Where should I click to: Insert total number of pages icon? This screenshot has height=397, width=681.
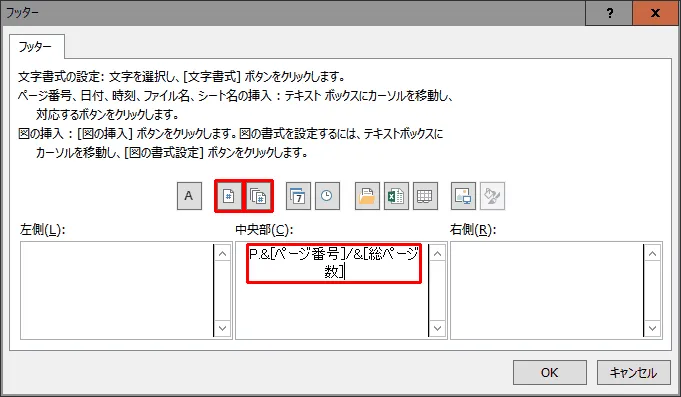pos(259,196)
